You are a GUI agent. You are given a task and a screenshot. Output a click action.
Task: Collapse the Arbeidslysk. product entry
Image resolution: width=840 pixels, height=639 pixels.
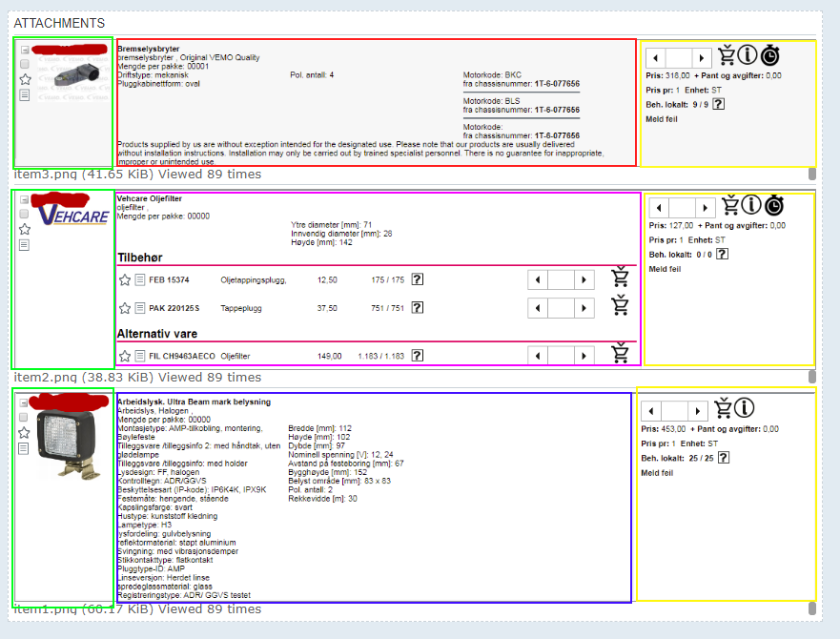coord(25,402)
